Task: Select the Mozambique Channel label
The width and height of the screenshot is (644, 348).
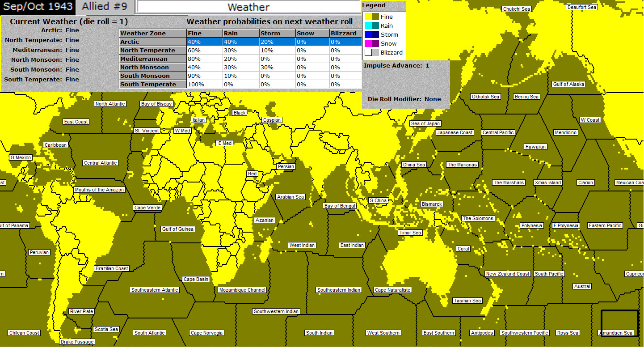Action: [x=242, y=290]
